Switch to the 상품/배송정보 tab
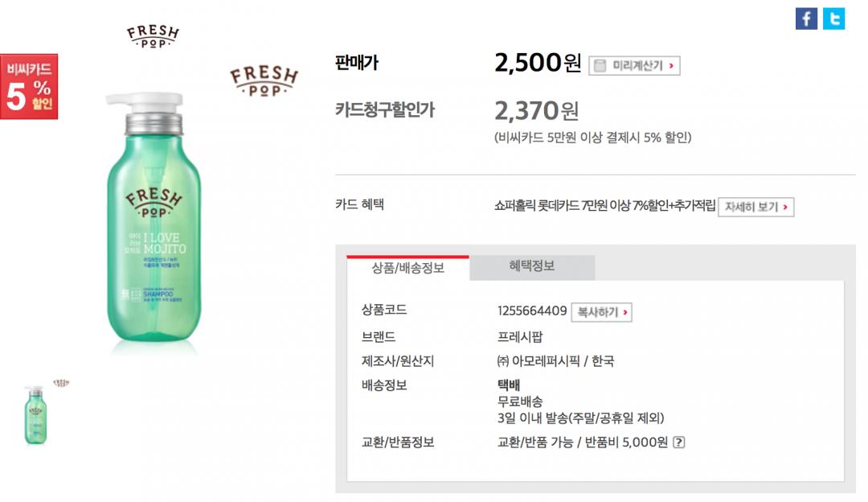This screenshot has width=868, height=502. tap(407, 268)
